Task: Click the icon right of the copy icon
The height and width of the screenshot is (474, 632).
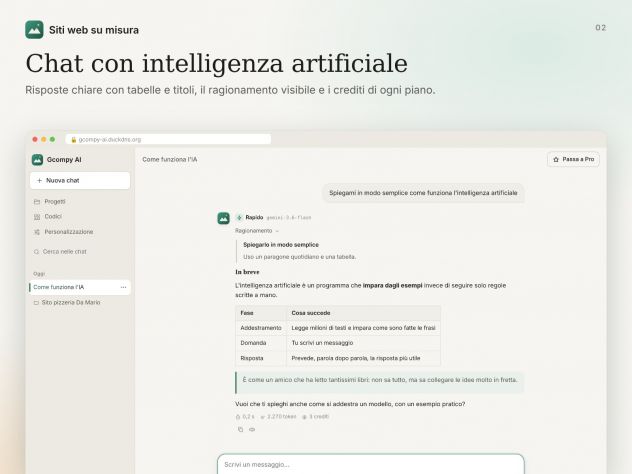Action: point(252,430)
